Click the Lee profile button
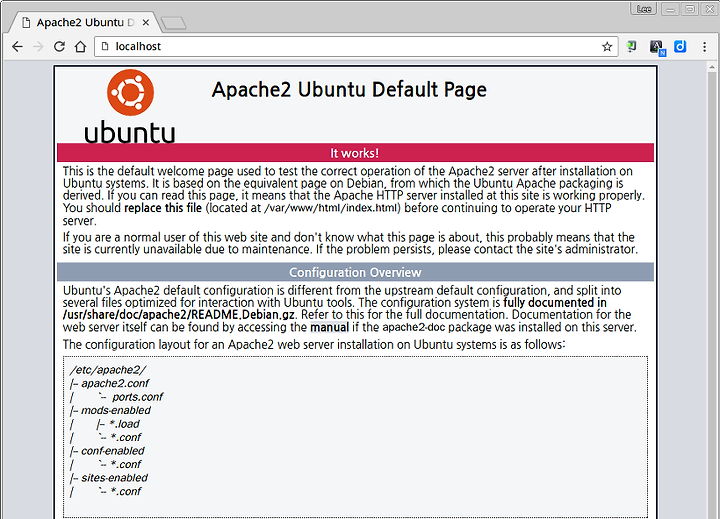 644,9
